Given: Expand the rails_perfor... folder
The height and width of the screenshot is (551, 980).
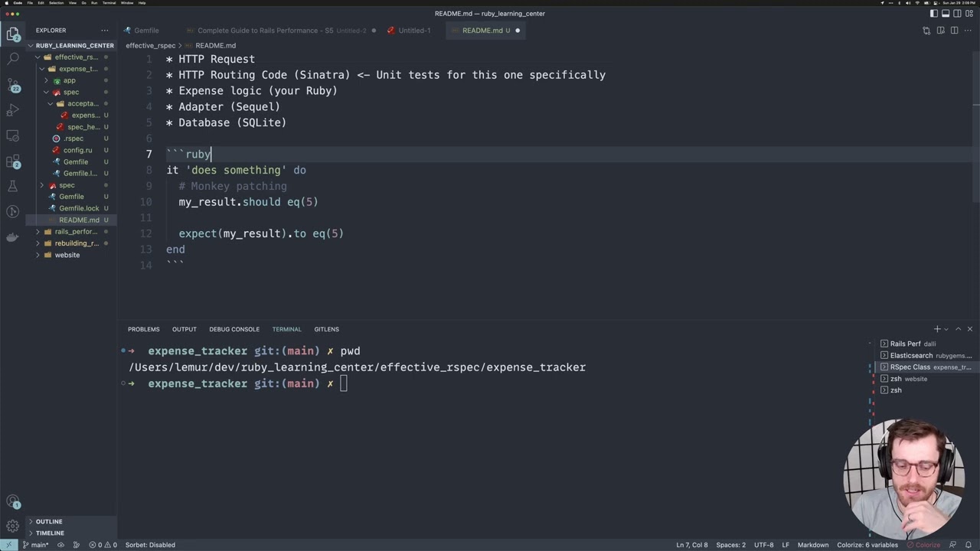Looking at the screenshot, I should (x=72, y=231).
